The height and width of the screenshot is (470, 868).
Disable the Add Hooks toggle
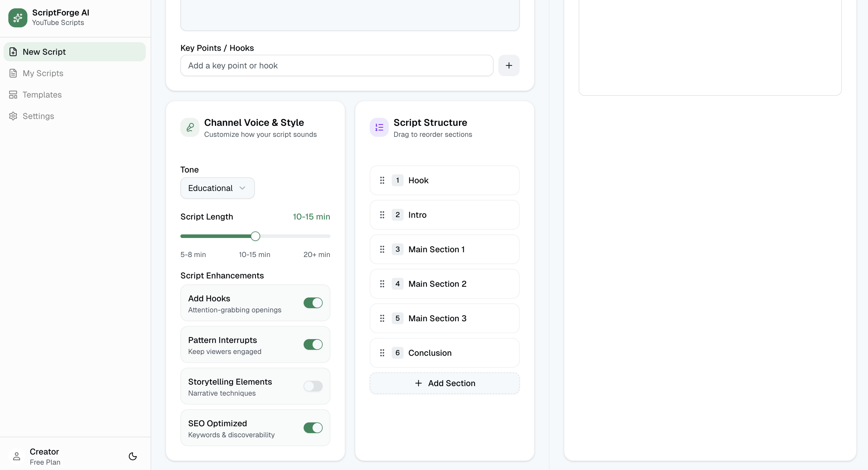point(313,303)
